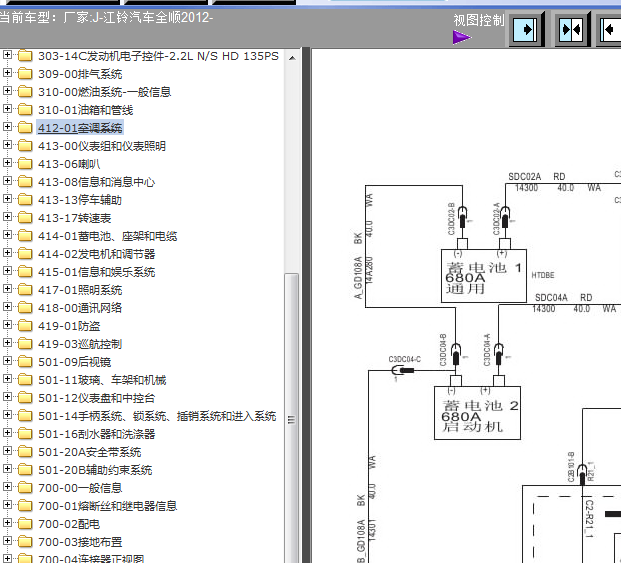Expand the 414-01蓄电池、座架和电缆 node
This screenshot has height=563, width=621.
point(7,235)
